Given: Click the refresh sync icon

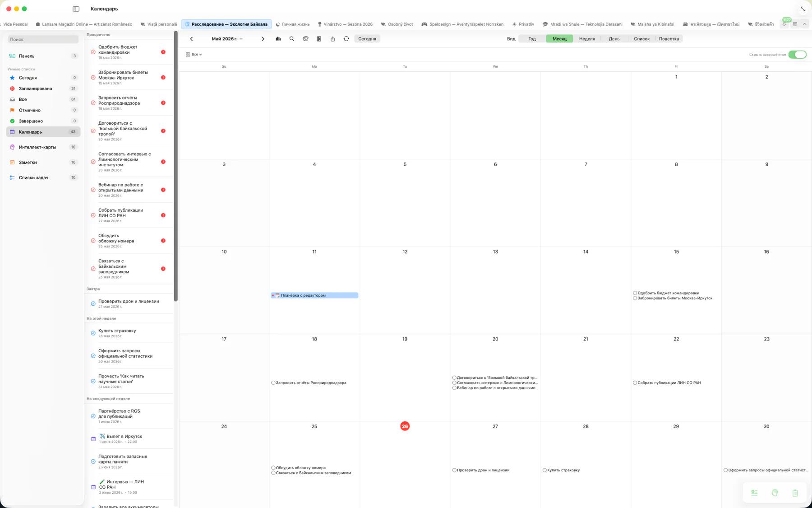Looking at the screenshot, I should (346, 39).
